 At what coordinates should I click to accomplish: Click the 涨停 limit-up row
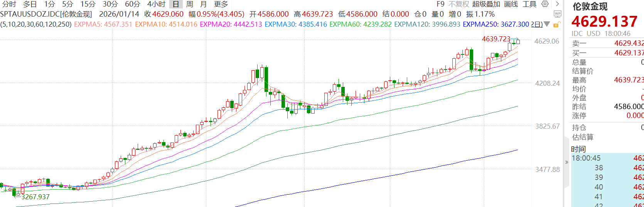[x=607, y=115]
